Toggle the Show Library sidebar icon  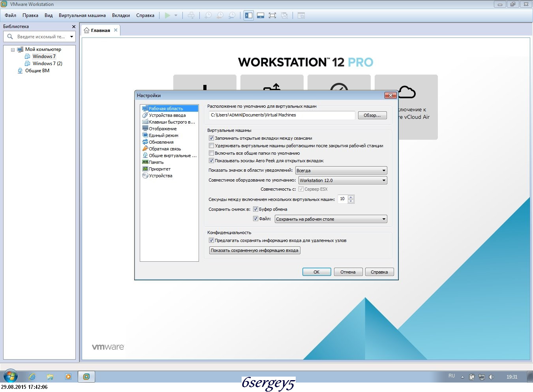[249, 15]
